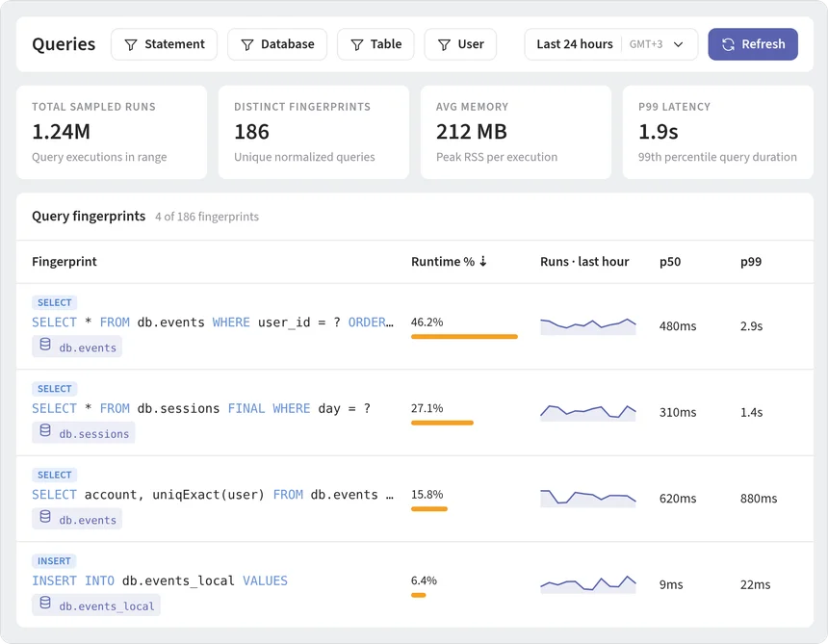Screen dimensions: 828x644
Task: Click the refresh arrows icon
Action: (x=728, y=44)
